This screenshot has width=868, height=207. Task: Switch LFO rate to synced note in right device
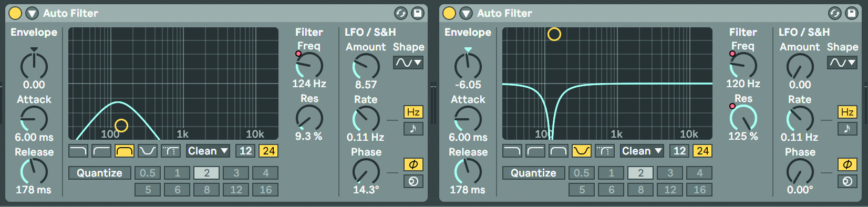(x=848, y=129)
